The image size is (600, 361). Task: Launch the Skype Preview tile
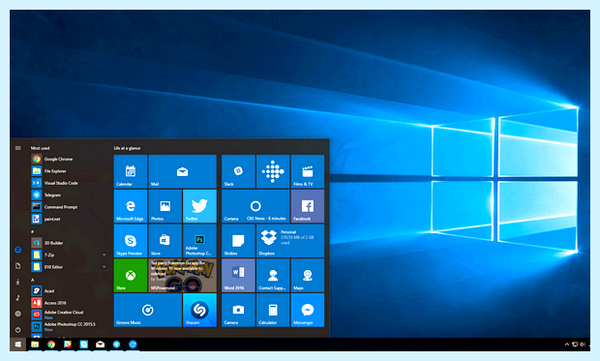pos(130,241)
